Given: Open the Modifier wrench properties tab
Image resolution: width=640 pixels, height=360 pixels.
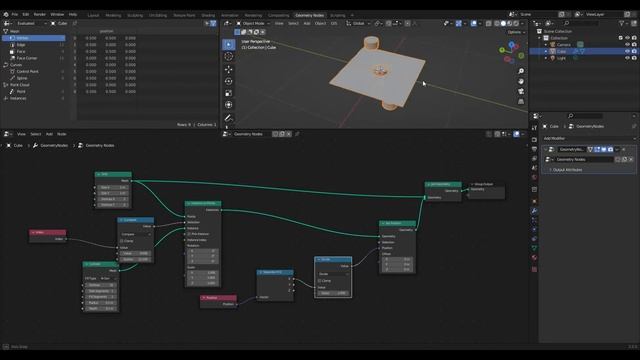Looking at the screenshot, I should coord(534,211).
